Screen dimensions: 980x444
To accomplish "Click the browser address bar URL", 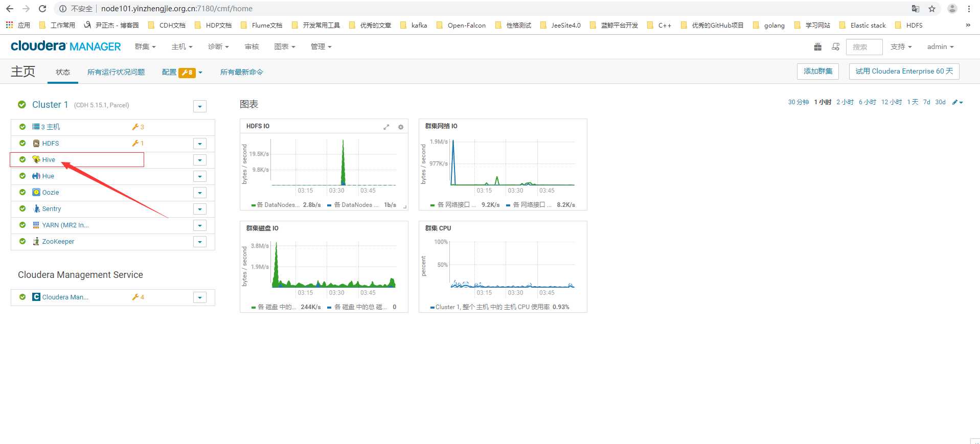I will (177, 9).
